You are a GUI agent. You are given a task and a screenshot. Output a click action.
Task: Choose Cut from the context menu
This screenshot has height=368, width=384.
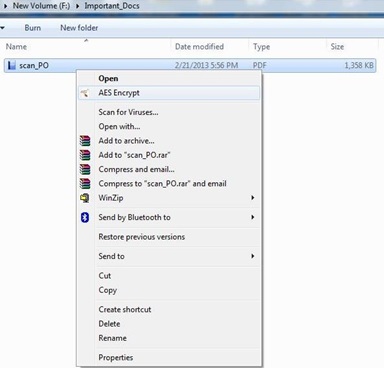pos(168,276)
